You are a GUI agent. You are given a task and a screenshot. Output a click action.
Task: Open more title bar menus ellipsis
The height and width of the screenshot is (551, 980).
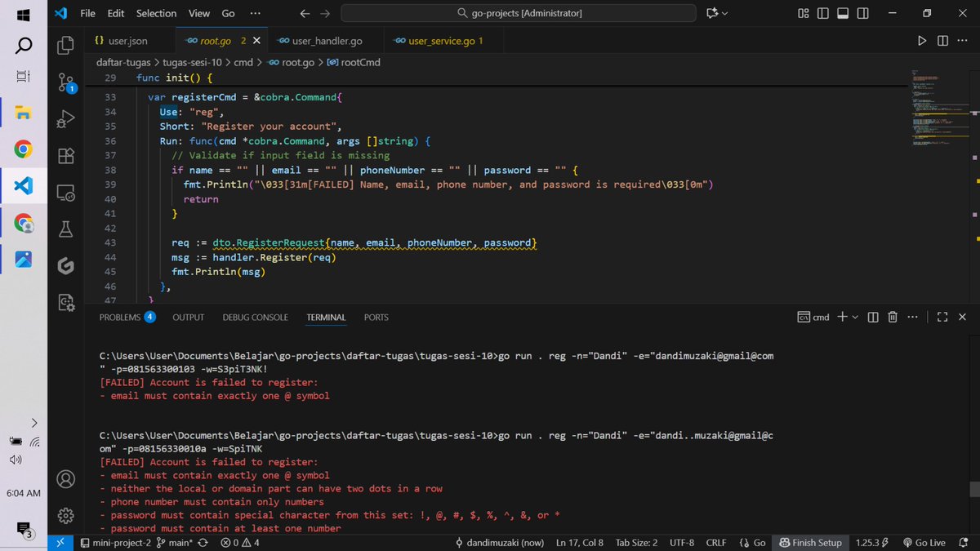click(256, 13)
